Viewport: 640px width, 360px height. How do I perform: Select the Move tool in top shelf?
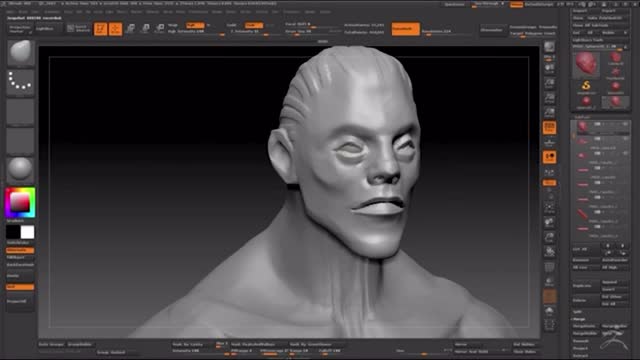pos(130,29)
